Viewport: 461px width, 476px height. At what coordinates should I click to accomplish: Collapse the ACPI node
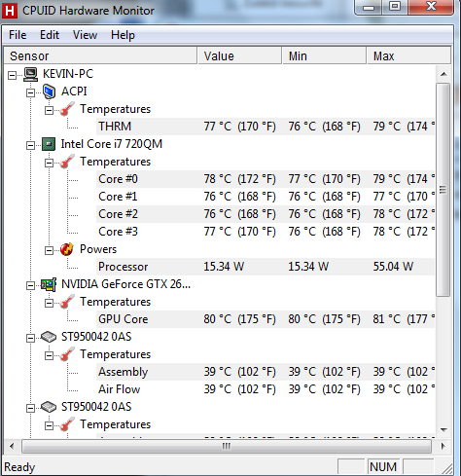pyautogui.click(x=30, y=92)
